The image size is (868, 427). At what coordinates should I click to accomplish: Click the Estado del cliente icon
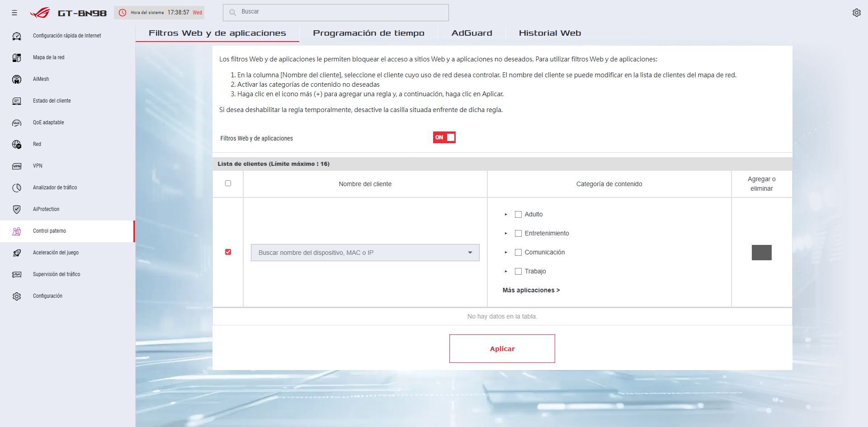coord(17,101)
